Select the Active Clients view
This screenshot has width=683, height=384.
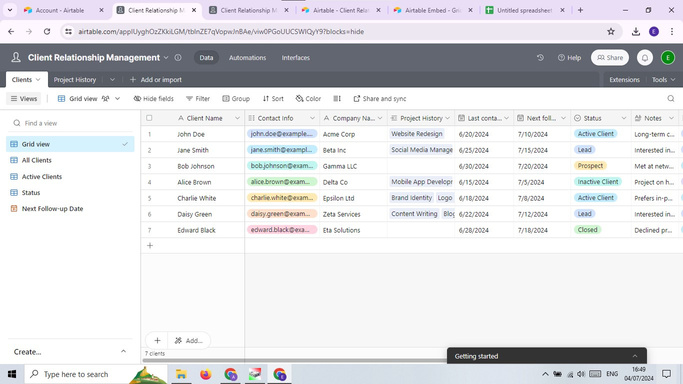coord(42,176)
